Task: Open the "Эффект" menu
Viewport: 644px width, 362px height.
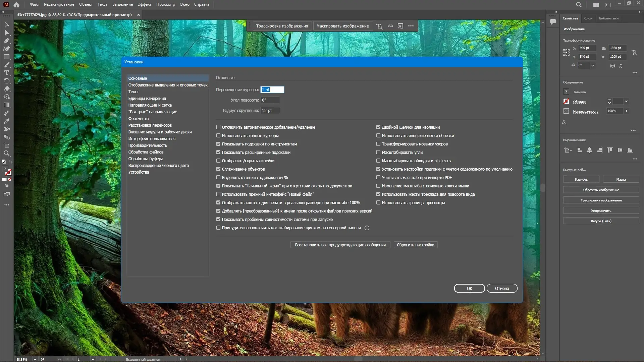Action: tap(144, 4)
